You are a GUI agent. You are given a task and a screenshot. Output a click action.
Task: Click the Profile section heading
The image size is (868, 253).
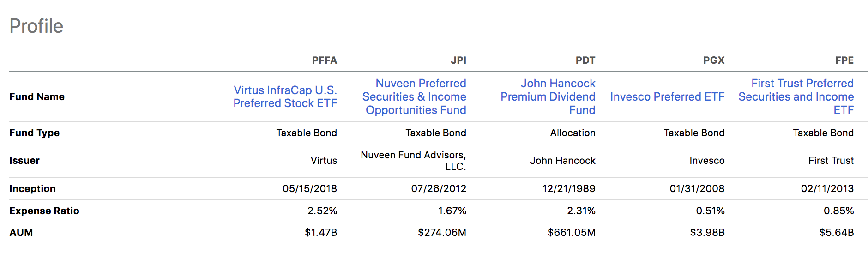point(36,26)
